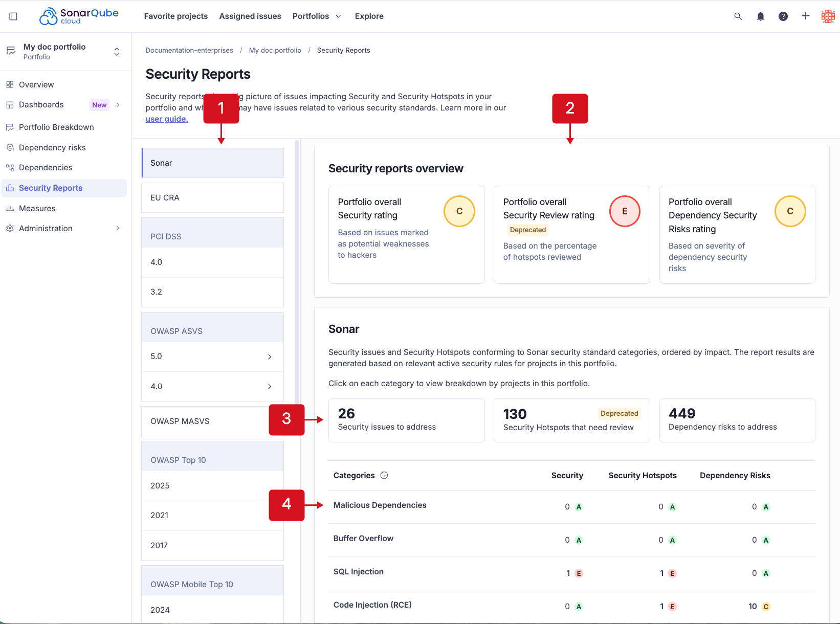This screenshot has height=624, width=840.
Task: Select OWASP Top 10 2021 report
Action: [x=213, y=515]
